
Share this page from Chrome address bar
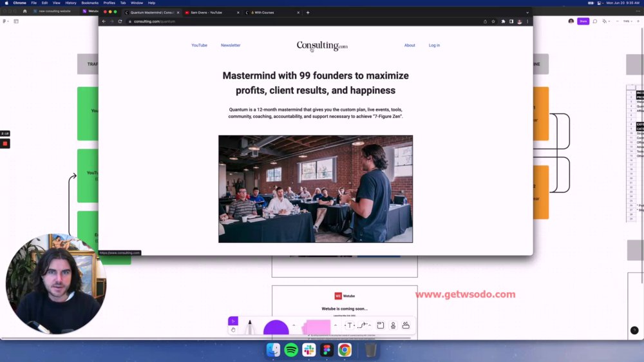(485, 21)
